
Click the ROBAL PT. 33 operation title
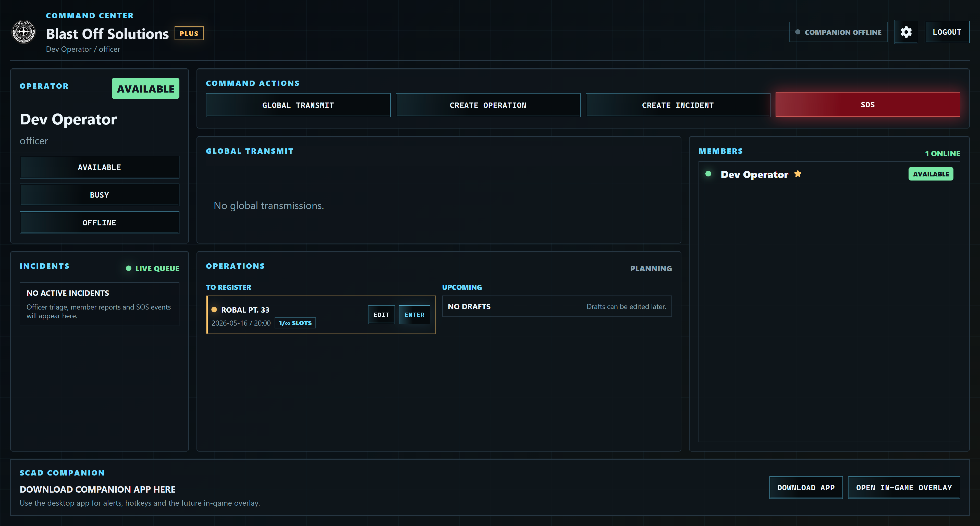(245, 310)
